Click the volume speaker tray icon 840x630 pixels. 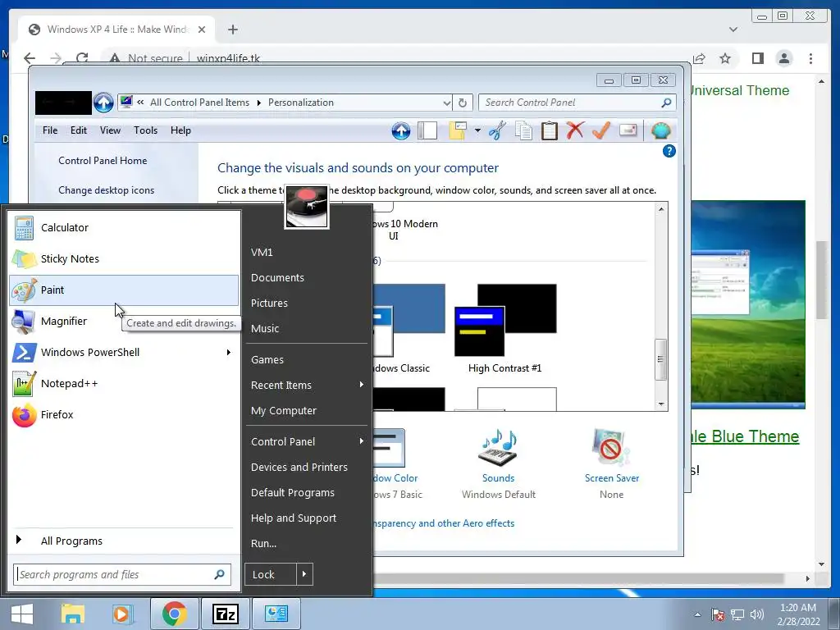point(757,614)
